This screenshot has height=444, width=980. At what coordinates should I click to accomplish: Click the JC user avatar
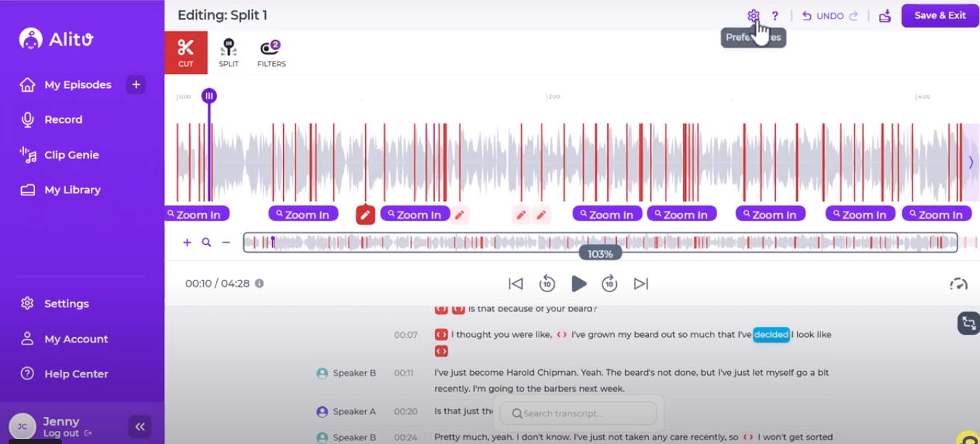pos(23,427)
